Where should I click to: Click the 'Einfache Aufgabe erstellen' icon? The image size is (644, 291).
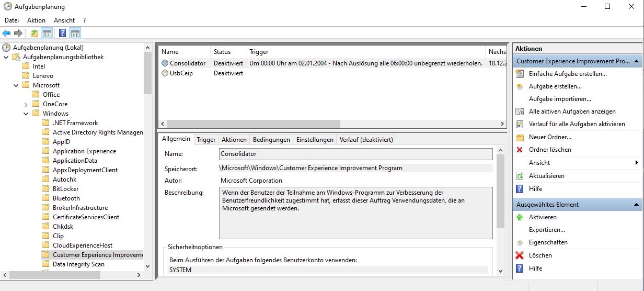click(x=520, y=74)
